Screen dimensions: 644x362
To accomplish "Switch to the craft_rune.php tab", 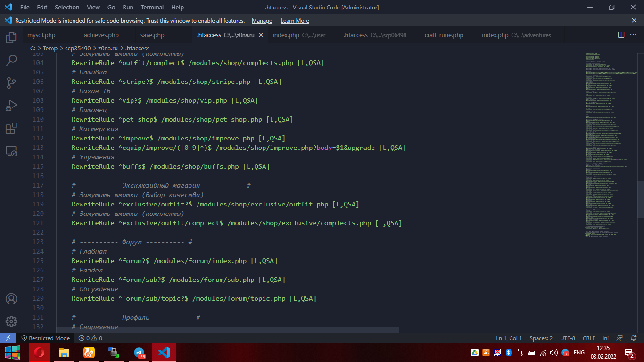I will click(444, 35).
